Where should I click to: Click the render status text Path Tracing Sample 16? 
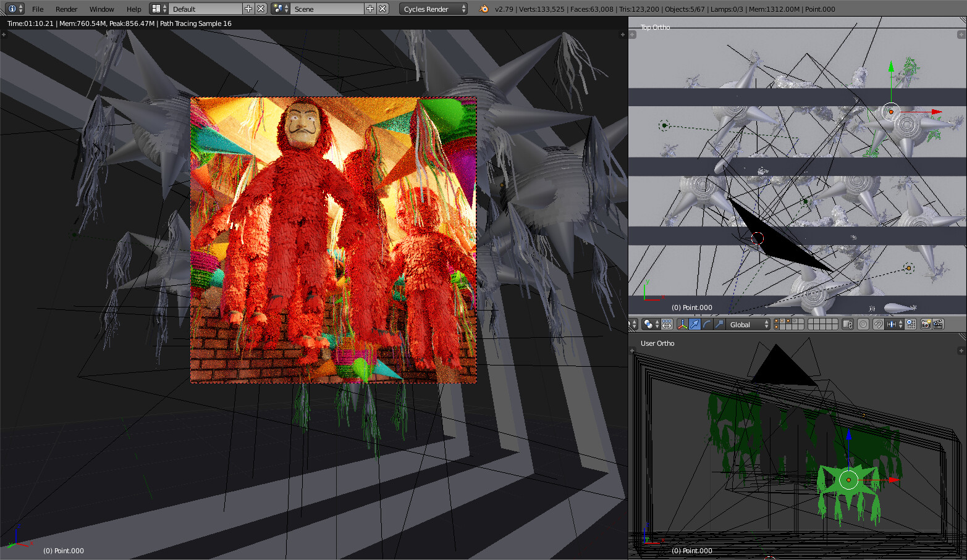(196, 23)
